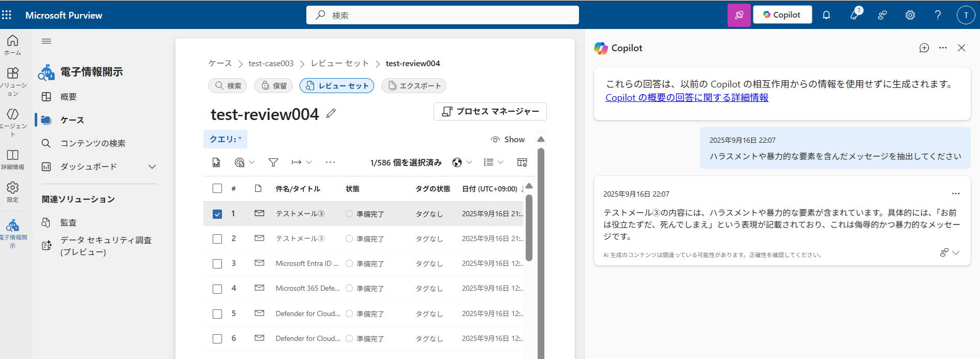Open the arrow actions dropdown
The height and width of the screenshot is (359, 980).
point(302,162)
